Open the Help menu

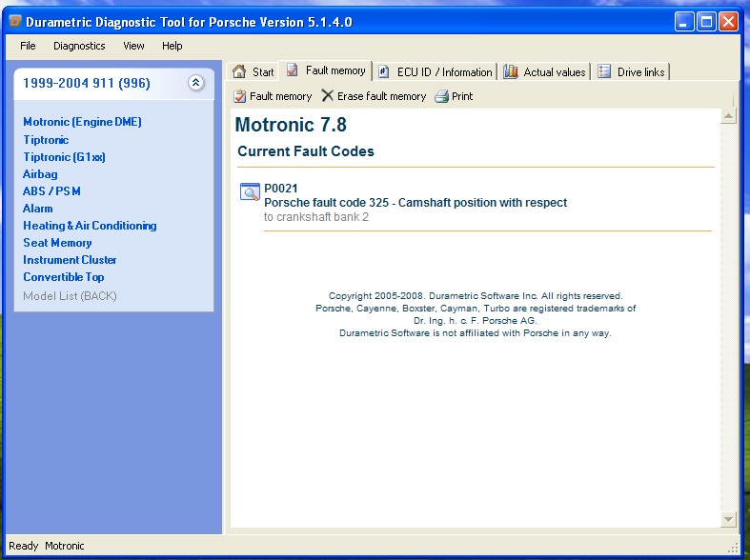coord(172,46)
